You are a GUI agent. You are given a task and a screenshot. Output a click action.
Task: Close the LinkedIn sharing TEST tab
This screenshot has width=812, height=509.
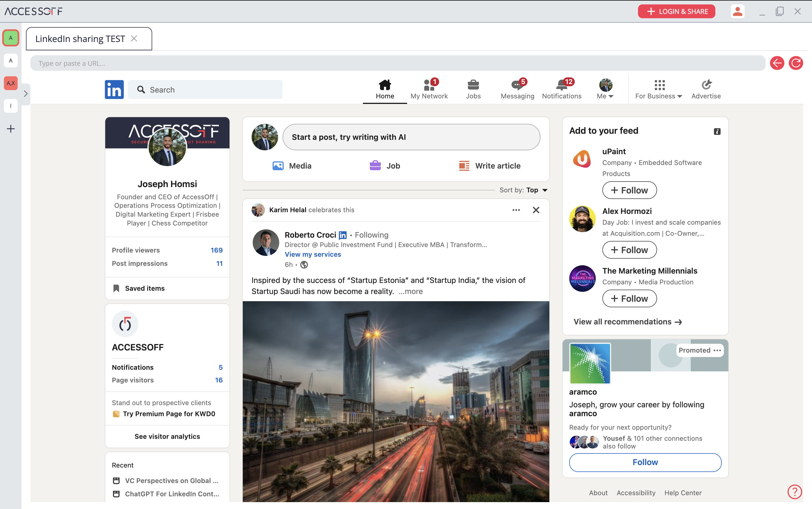pyautogui.click(x=134, y=38)
